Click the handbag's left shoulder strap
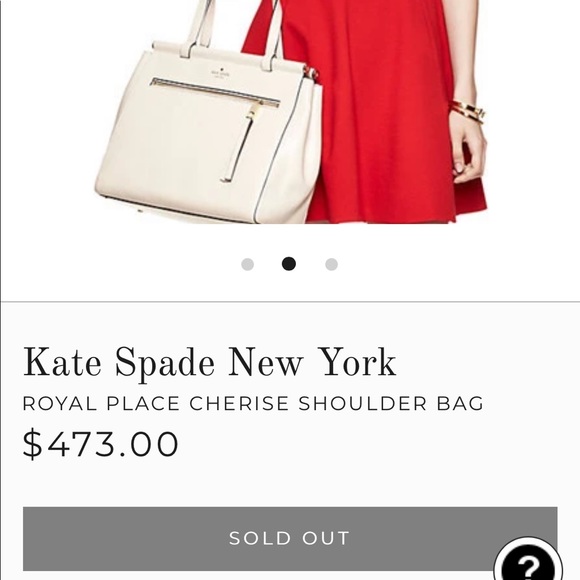Image resolution: width=580 pixels, height=580 pixels. (x=199, y=28)
